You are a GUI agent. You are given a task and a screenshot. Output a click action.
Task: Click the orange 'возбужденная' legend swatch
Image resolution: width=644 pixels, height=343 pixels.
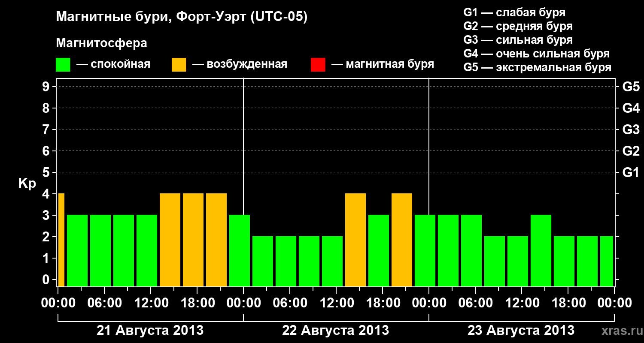(x=179, y=65)
